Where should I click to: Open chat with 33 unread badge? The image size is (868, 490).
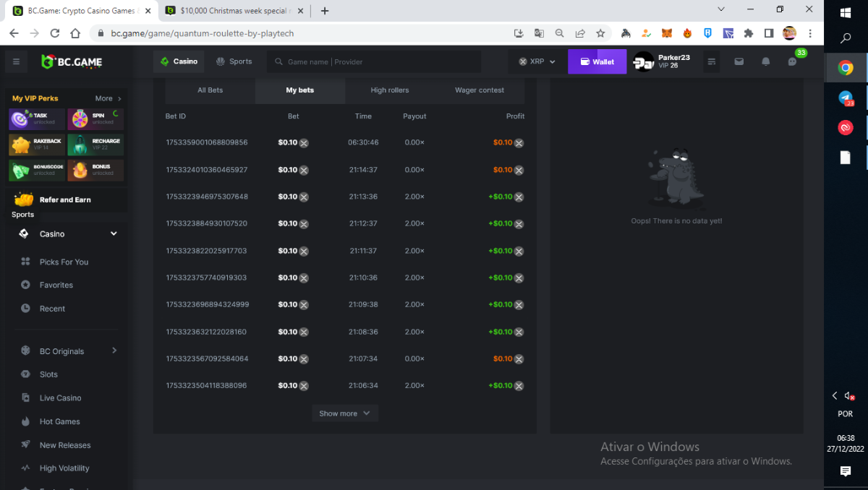793,62
